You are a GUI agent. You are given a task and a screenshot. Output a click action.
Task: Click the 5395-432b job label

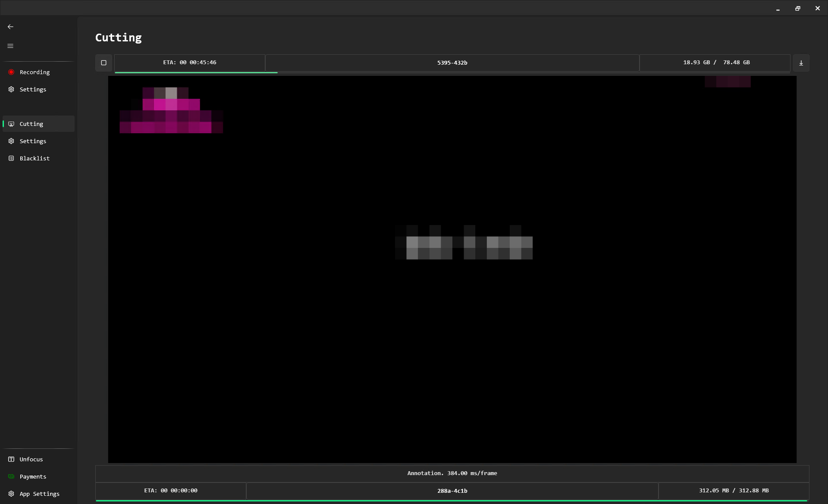pos(452,63)
